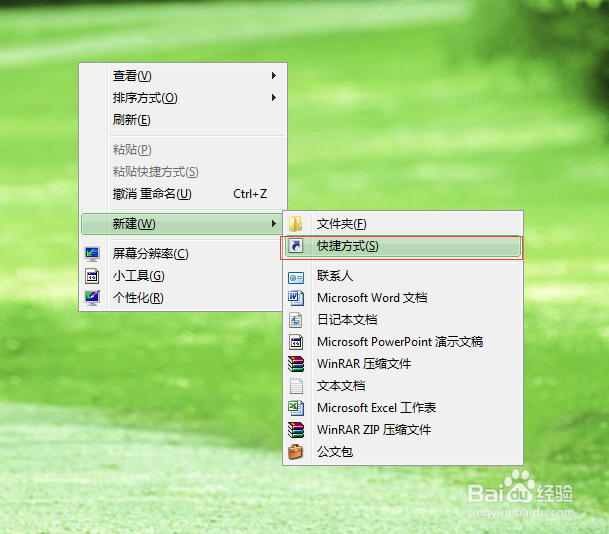
Task: Click the WinRAR ZIP archive icon
Action: [x=296, y=430]
